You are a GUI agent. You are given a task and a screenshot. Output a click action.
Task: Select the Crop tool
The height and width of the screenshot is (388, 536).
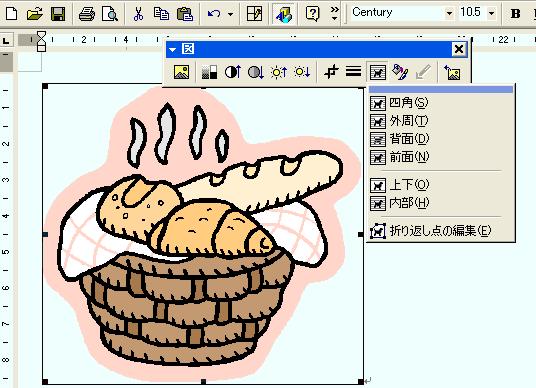tap(331, 72)
